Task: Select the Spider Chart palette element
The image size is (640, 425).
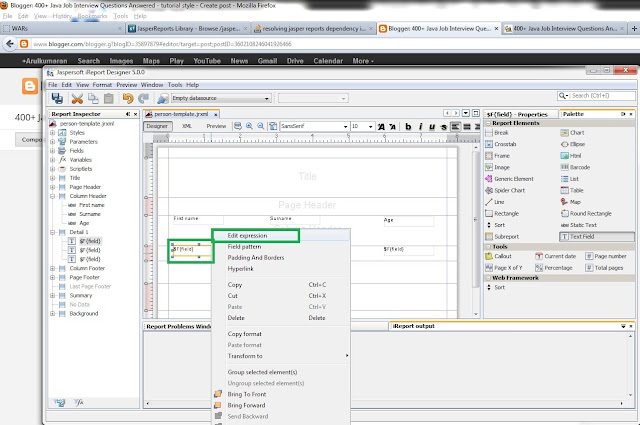Action: [x=505, y=190]
